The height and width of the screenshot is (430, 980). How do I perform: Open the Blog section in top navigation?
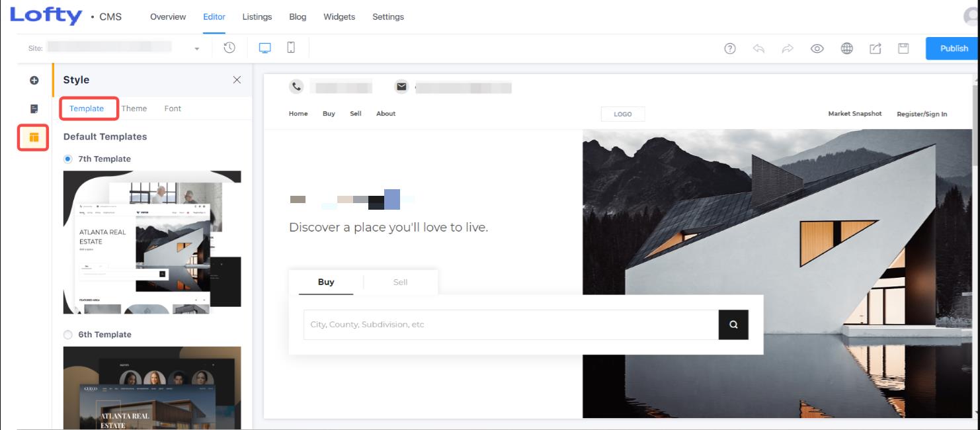297,17
